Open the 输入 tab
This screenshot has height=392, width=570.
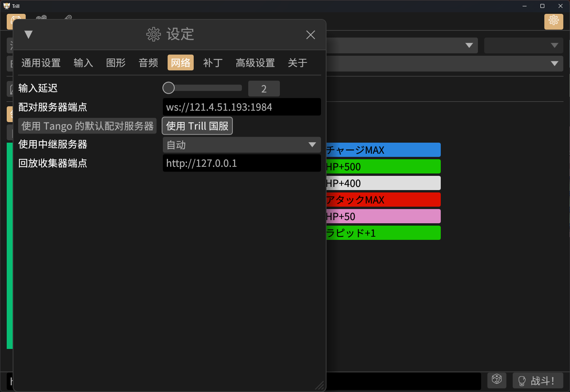point(83,63)
